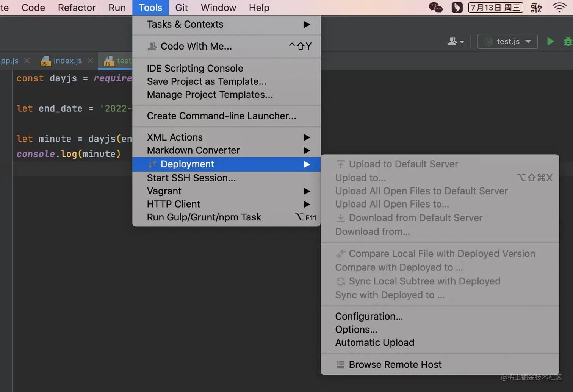
Task: Open the Code With Me user icon dropdown
Action: point(456,41)
